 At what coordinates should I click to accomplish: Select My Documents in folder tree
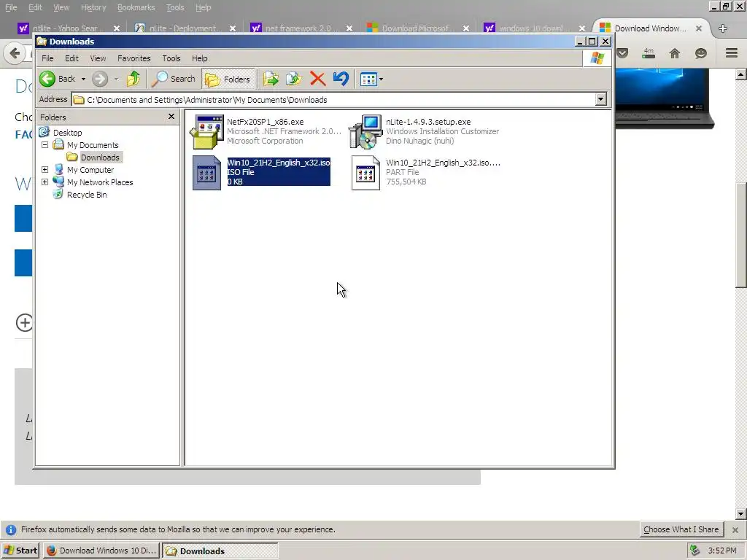pos(93,145)
